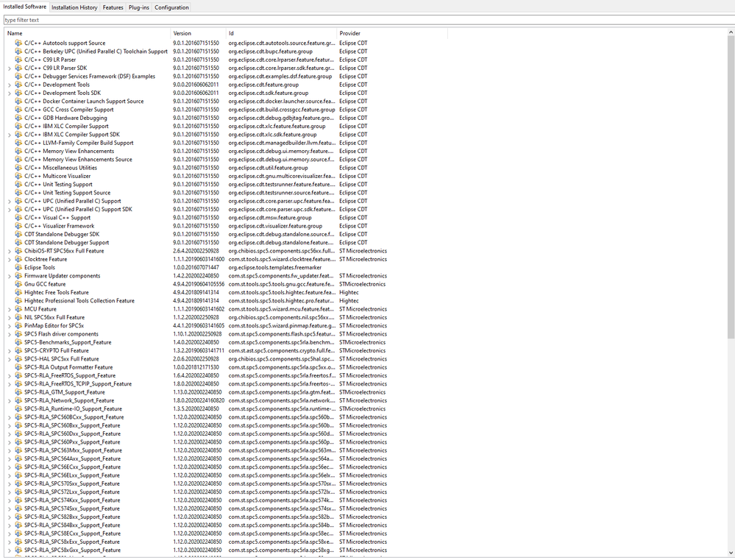Select the C/C++ Multicore Visualizer feature icon
The height and width of the screenshot is (560, 735).
[18, 177]
